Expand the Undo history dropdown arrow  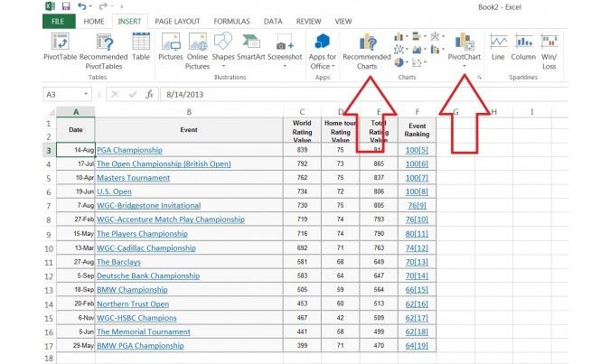90,5
